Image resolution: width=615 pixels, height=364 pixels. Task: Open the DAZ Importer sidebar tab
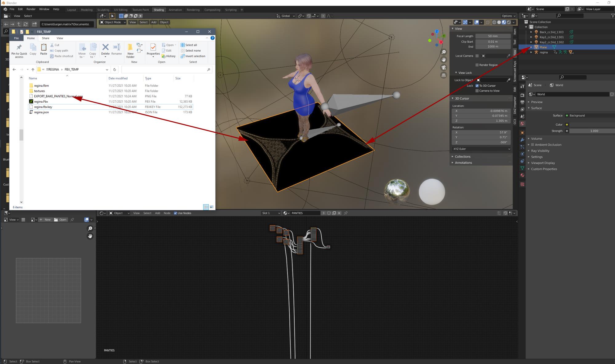[515, 106]
